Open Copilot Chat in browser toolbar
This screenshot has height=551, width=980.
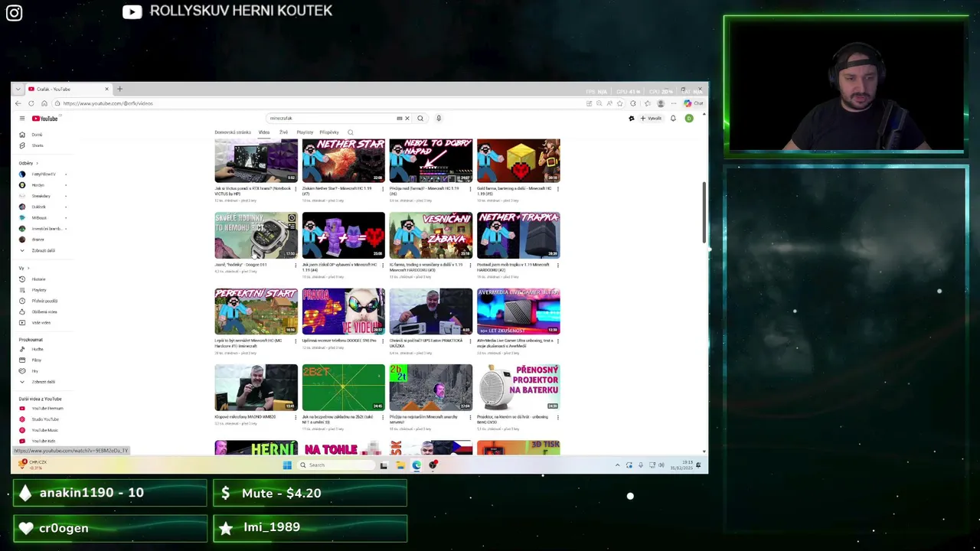click(694, 103)
